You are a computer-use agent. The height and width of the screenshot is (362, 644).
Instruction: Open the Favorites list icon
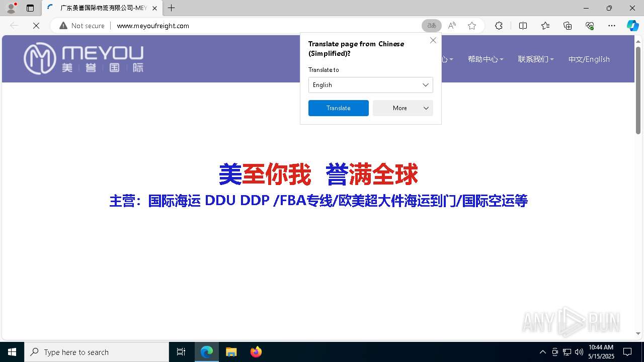[545, 26]
